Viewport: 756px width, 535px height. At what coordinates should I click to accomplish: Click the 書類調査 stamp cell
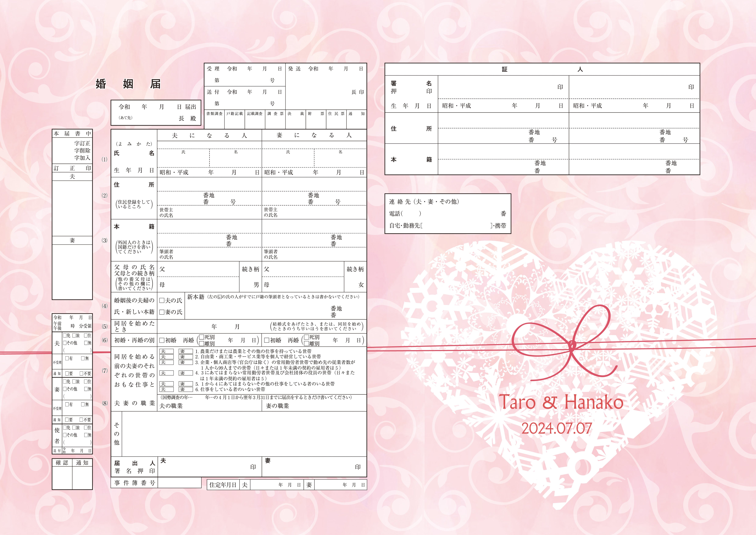pyautogui.click(x=214, y=119)
